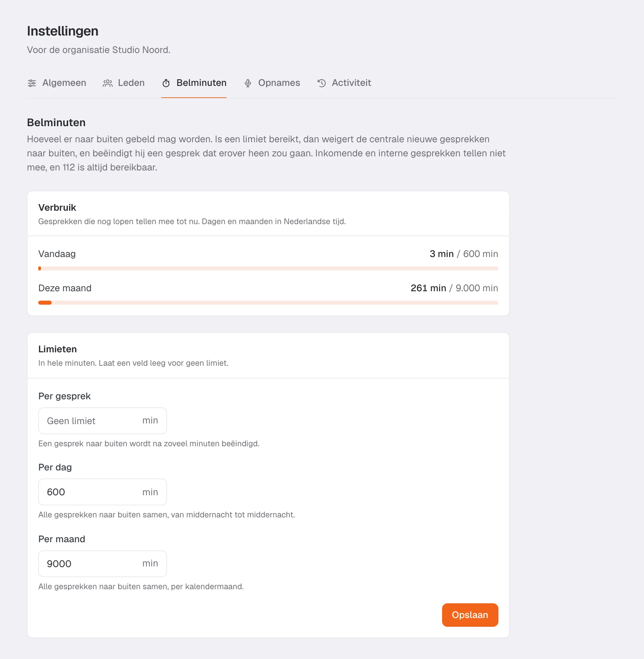Click the Vandaag usage progress bar

(268, 268)
